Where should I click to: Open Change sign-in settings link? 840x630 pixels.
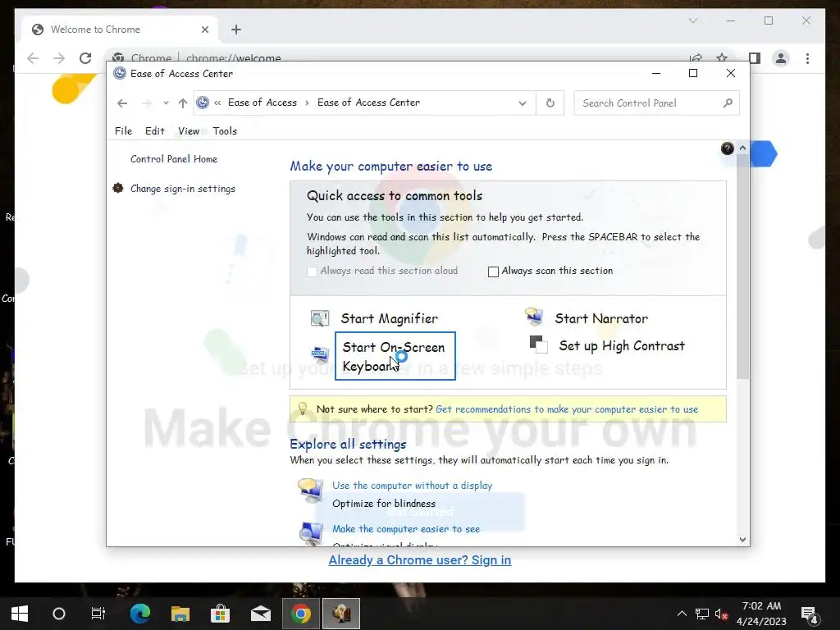[x=183, y=189]
